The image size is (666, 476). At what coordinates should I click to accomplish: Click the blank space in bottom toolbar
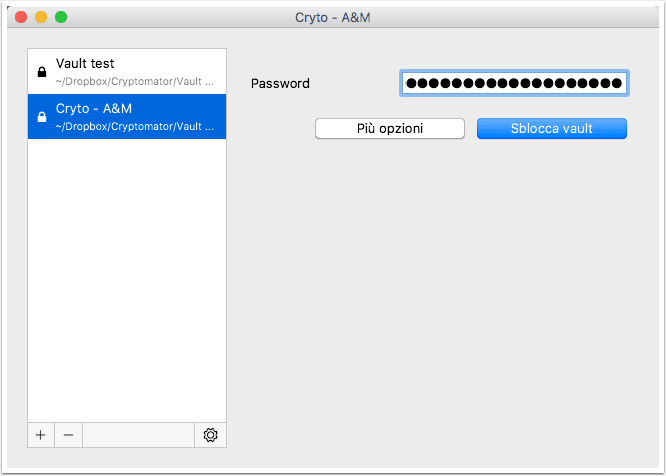pyautogui.click(x=138, y=435)
